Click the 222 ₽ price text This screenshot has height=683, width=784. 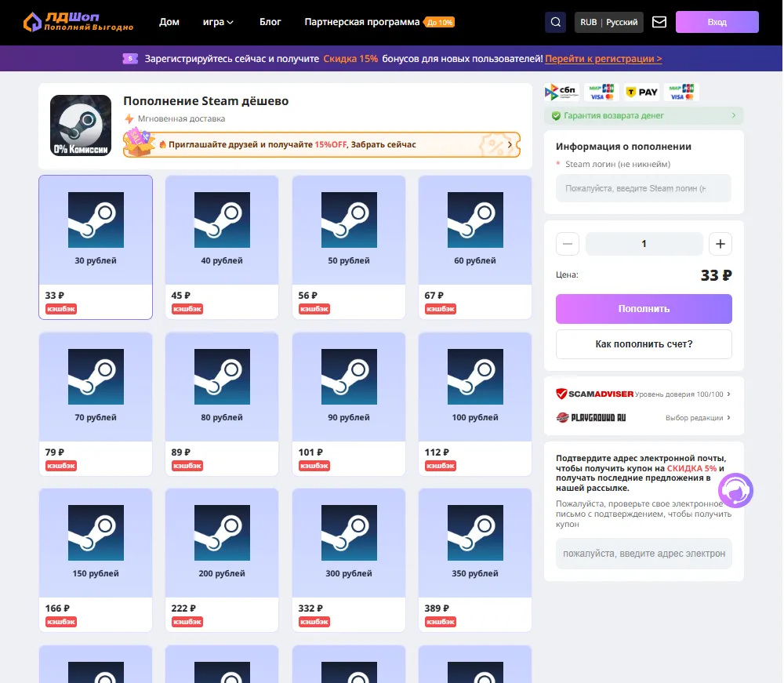[183, 609]
